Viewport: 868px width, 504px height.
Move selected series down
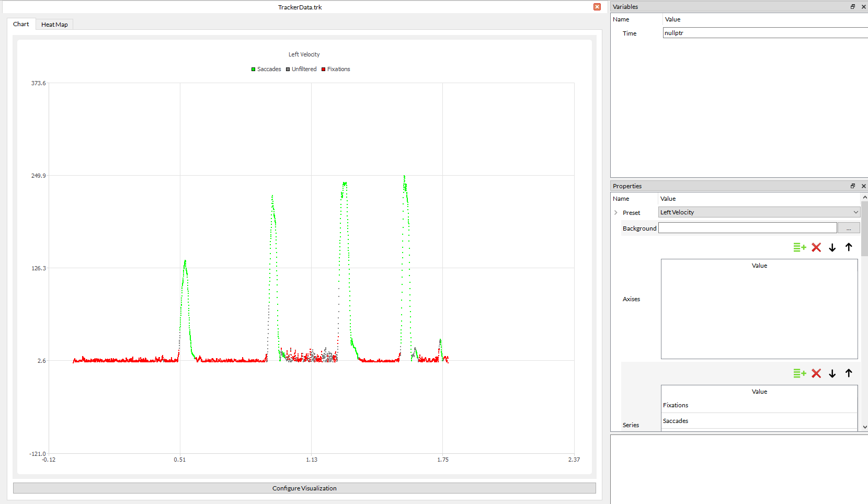coord(832,373)
